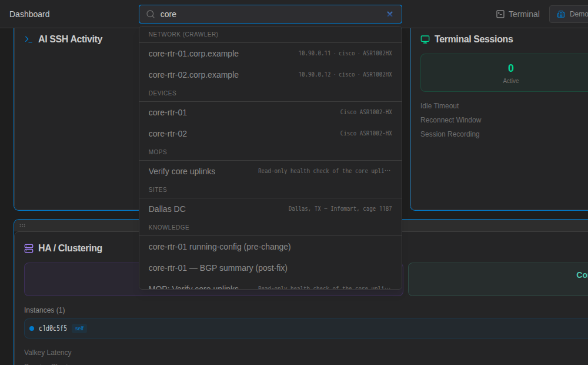This screenshot has height=365, width=588.
Task: Open the Terminal button in header
Action: (517, 14)
